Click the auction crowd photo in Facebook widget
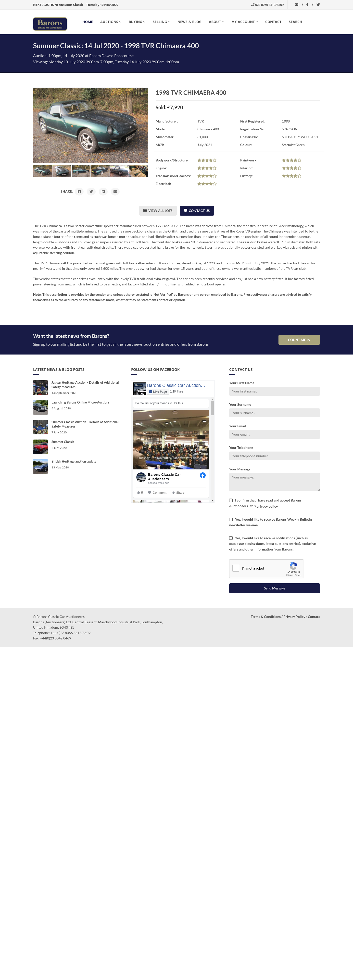This screenshot has height=980, width=353. click(x=171, y=439)
